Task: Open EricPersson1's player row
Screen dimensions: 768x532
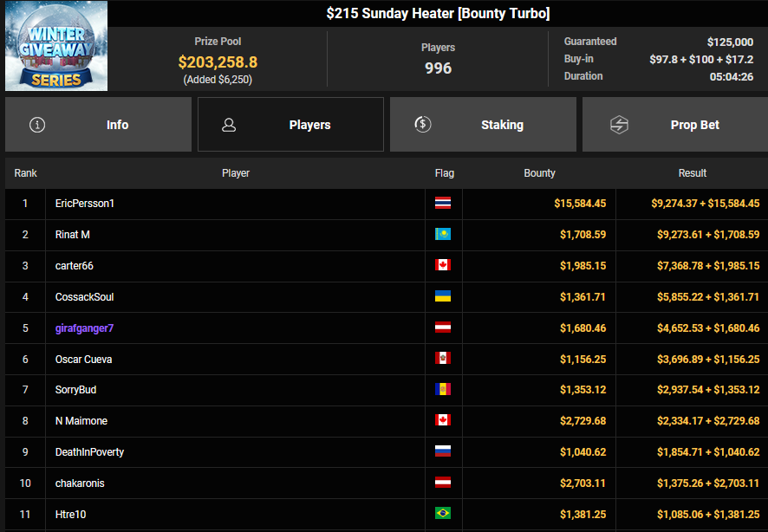Action: coord(85,204)
